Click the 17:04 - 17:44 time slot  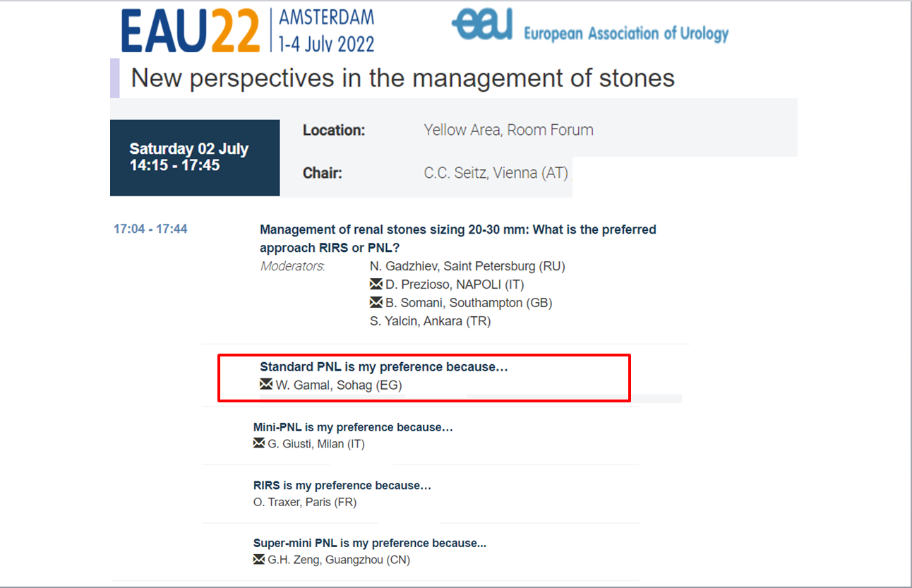(150, 229)
